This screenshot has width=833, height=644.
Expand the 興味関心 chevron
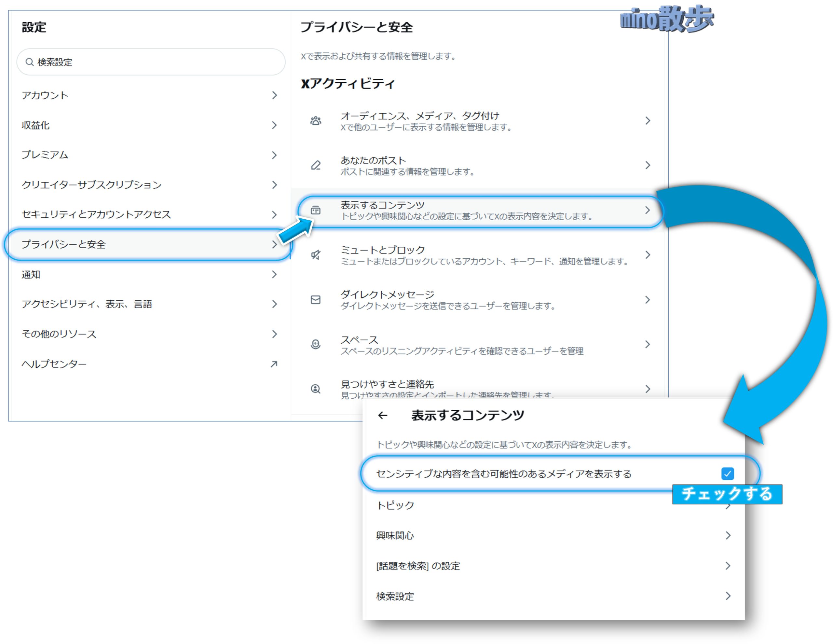click(x=728, y=535)
